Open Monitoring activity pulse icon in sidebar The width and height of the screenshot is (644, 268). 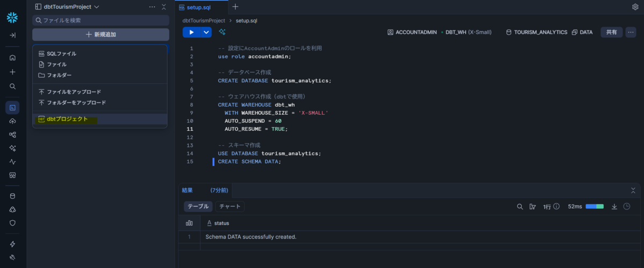click(12, 161)
